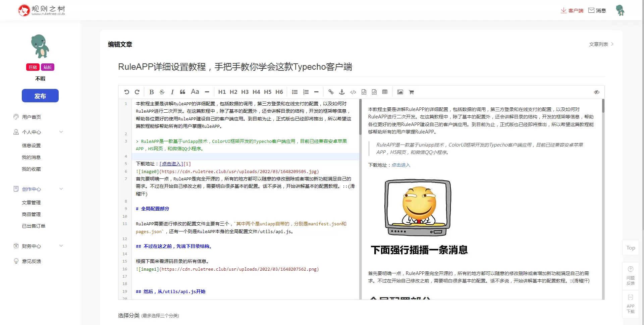
Task: Undo the last edit in editor toolbar
Action: pos(126,92)
